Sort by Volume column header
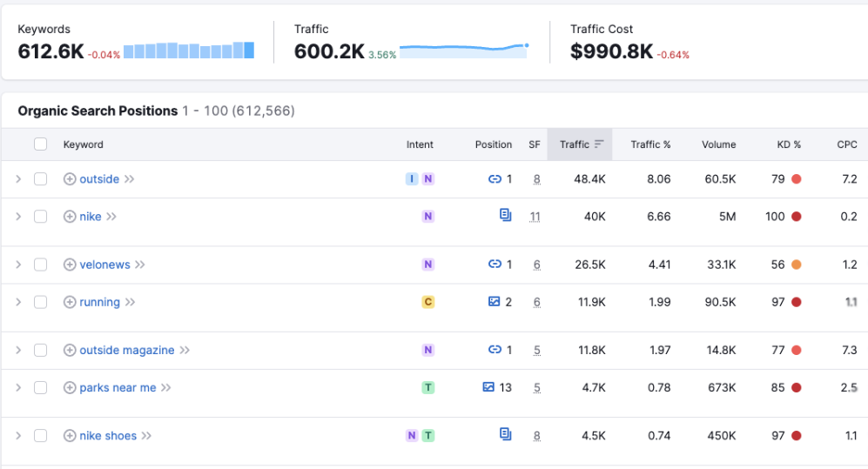This screenshot has height=469, width=868. pyautogui.click(x=718, y=144)
